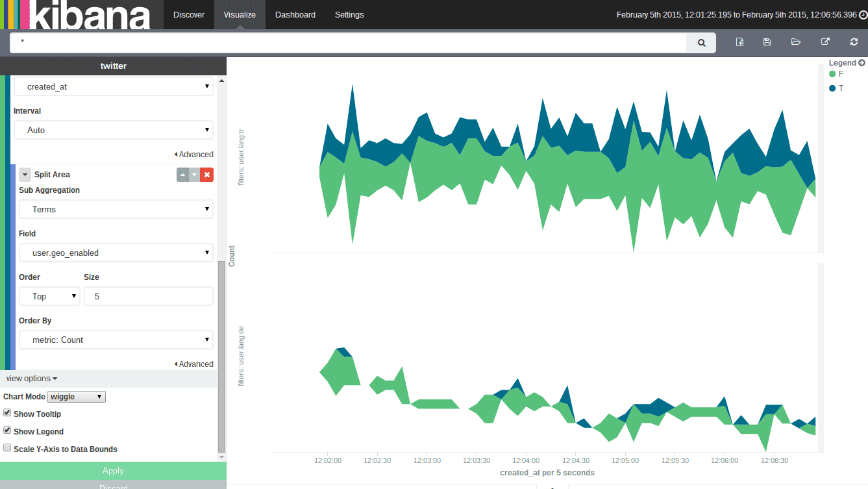Toggle the Show Legend checkbox
Screen dimensions: 868x489
[7, 431]
